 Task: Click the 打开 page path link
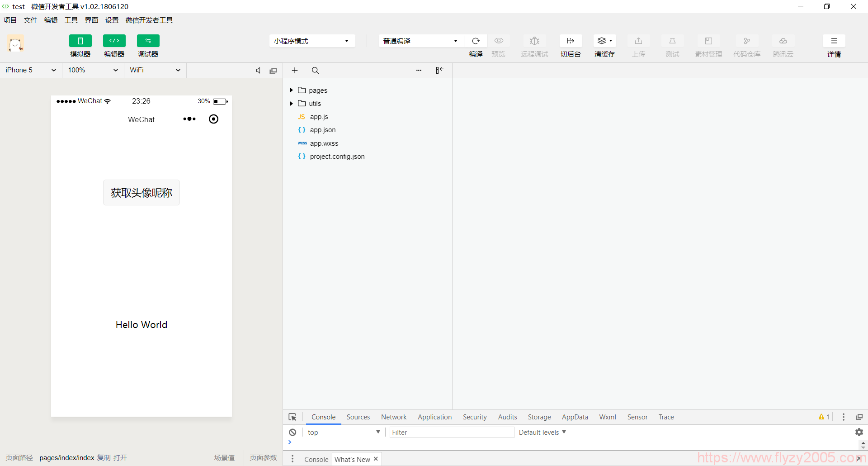[x=120, y=458]
